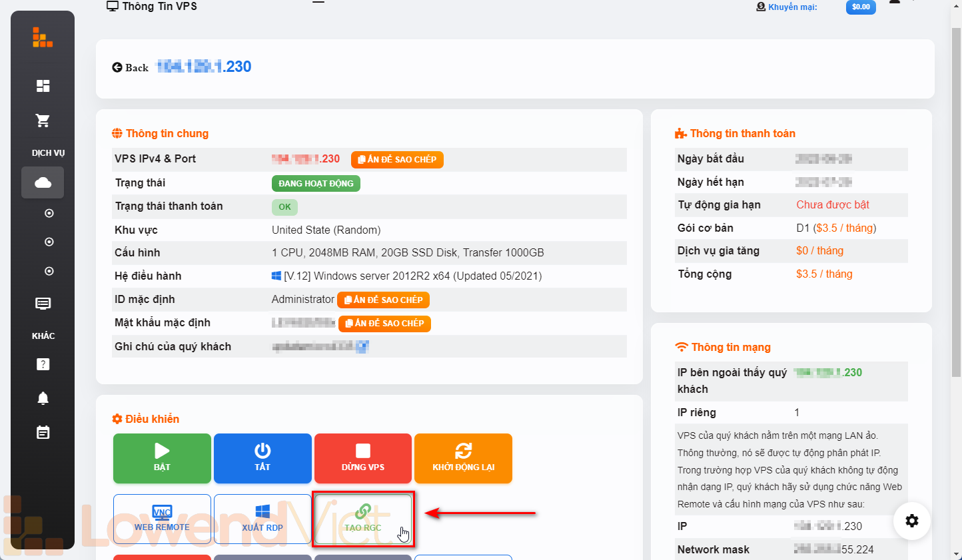
Task: Open the help question mark icon
Action: [x=43, y=364]
